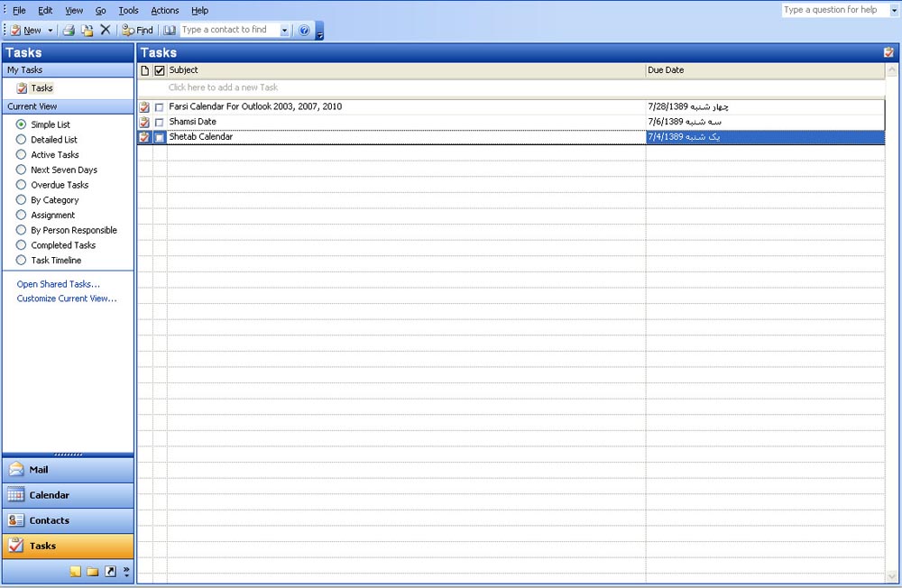Open the contact search dropdown arrow
Image resolution: width=902 pixels, height=588 pixels.
coord(284,31)
